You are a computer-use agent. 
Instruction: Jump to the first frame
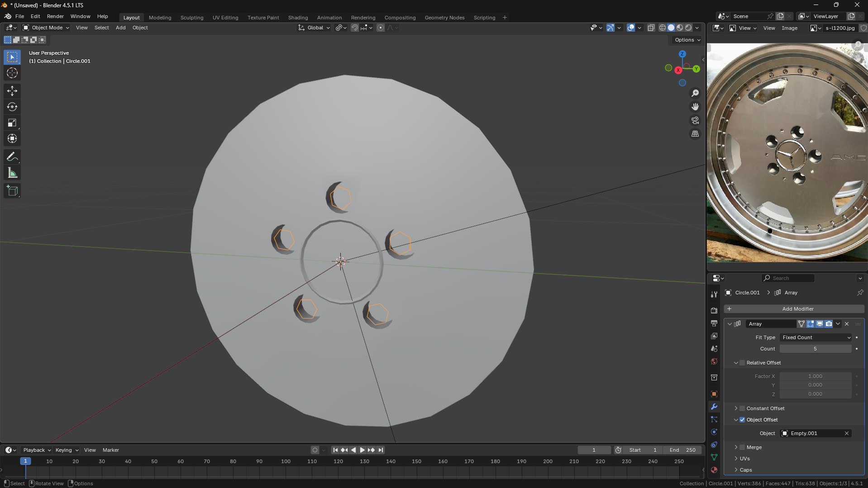335,450
